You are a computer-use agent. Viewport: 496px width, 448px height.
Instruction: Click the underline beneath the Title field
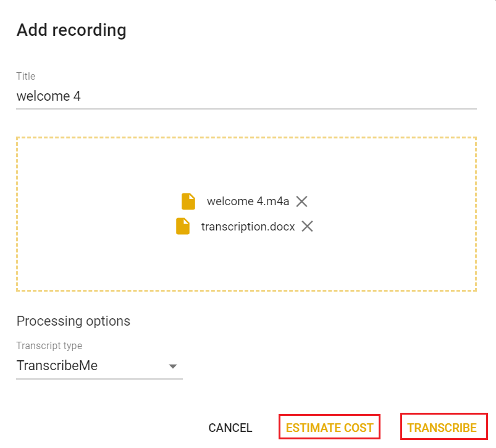coord(246,109)
